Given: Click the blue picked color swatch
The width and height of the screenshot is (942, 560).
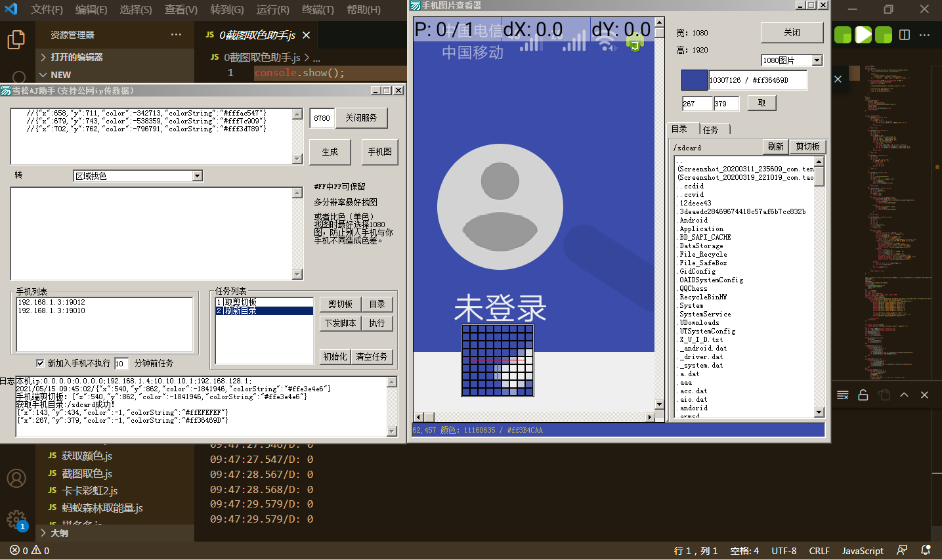Looking at the screenshot, I should (x=694, y=80).
